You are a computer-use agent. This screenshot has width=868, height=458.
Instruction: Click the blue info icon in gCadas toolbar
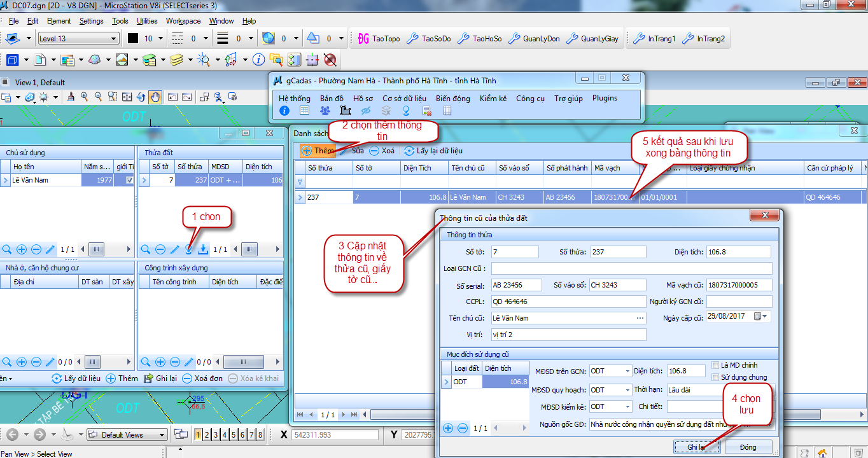click(x=284, y=111)
